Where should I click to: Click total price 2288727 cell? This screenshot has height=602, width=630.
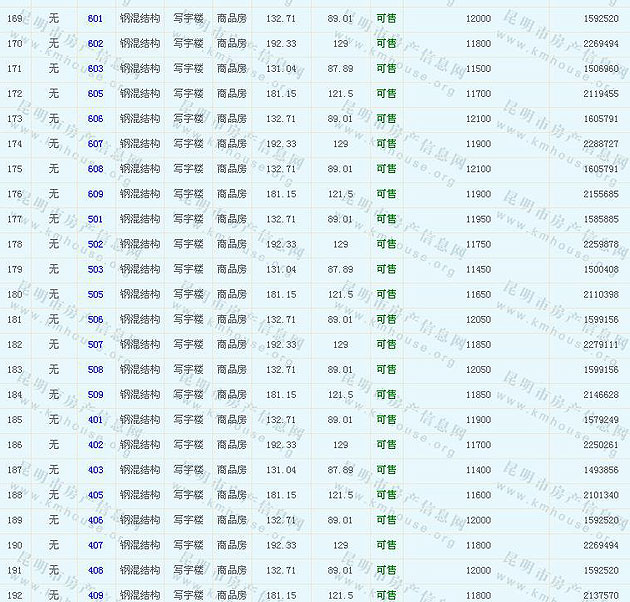pyautogui.click(x=600, y=144)
